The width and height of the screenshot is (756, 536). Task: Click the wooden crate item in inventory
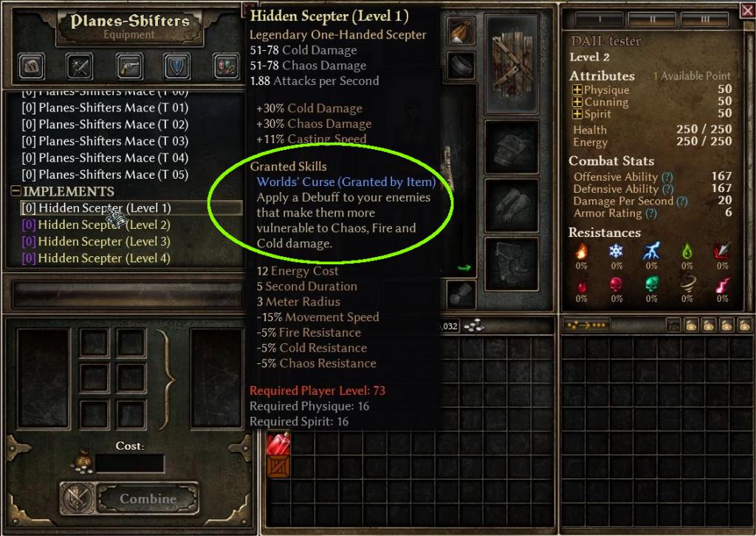pos(278,466)
